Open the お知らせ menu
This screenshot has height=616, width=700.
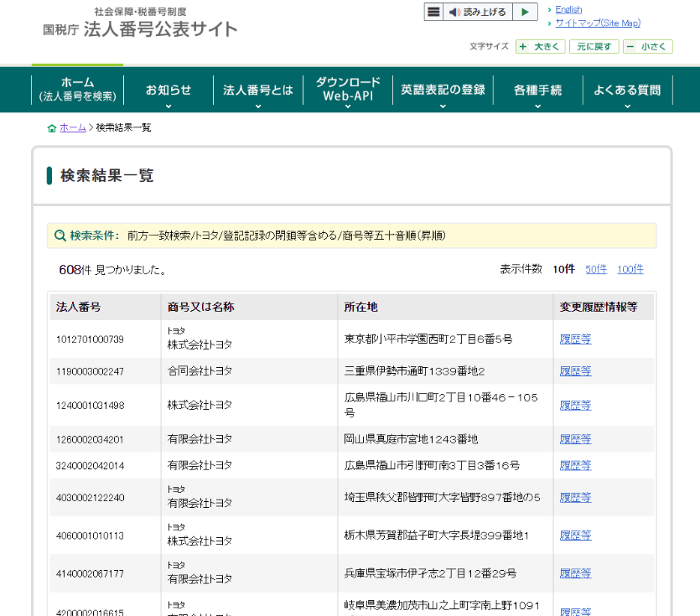point(169,90)
